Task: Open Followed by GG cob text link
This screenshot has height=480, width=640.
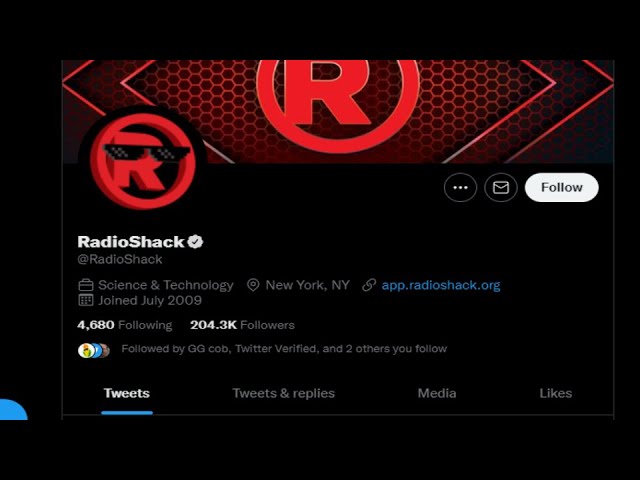Action: coord(284,349)
